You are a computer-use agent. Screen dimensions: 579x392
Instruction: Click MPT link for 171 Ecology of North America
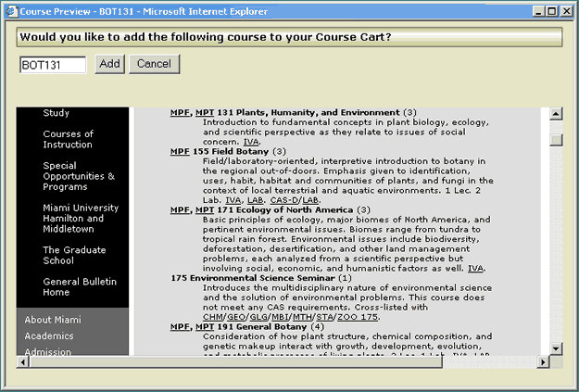pyautogui.click(x=205, y=209)
